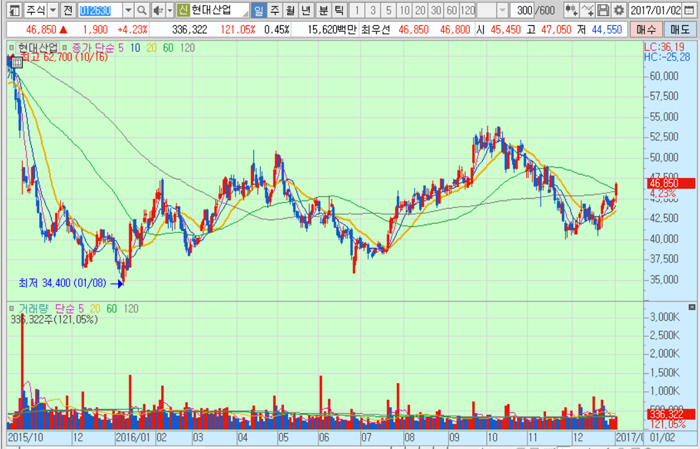
Task: Open chart settings gear icon
Action: click(x=620, y=10)
